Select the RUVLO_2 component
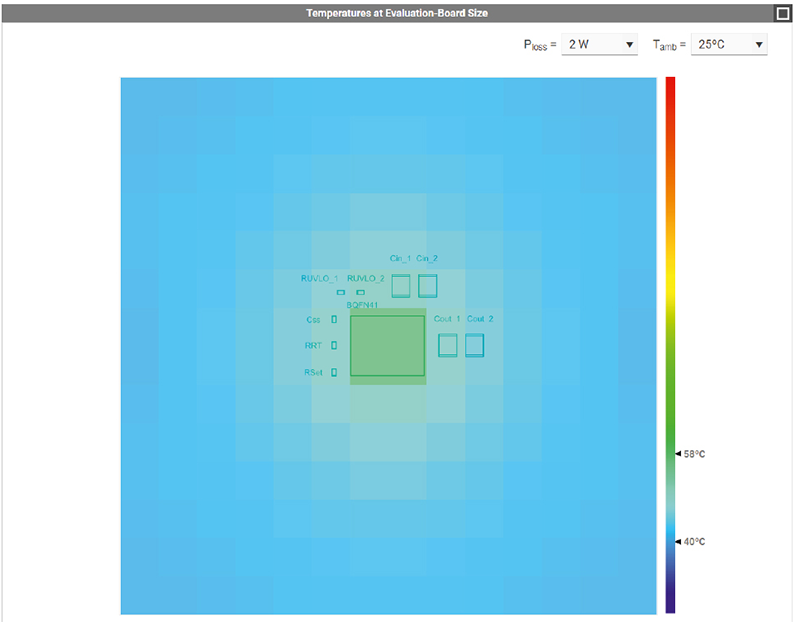 [x=360, y=292]
